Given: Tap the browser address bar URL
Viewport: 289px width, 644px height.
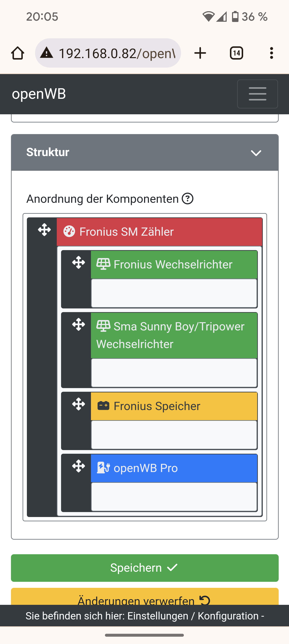Looking at the screenshot, I should click(117, 53).
